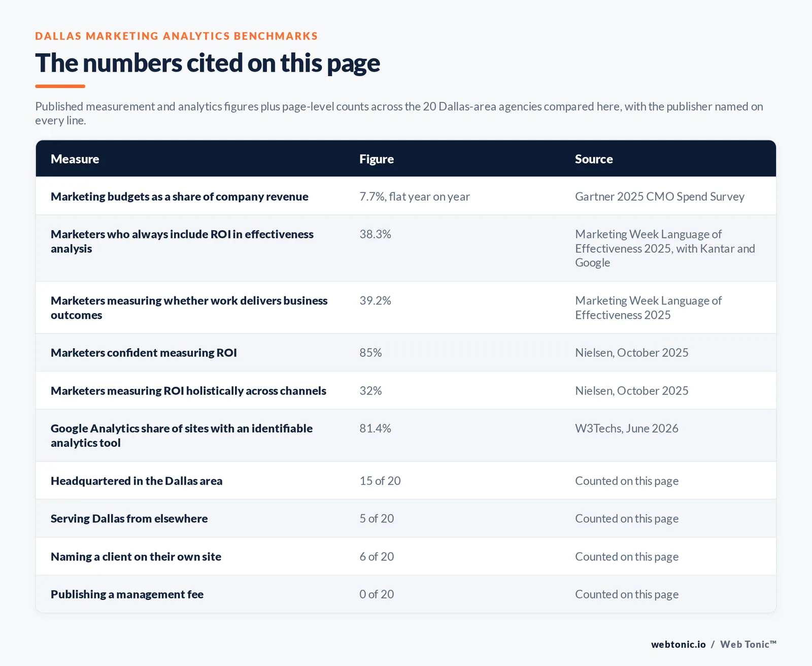Image resolution: width=812 pixels, height=666 pixels.
Task: Click the 'Dallas Marketing Analytics Benchmarks' heading label
Action: (x=176, y=36)
